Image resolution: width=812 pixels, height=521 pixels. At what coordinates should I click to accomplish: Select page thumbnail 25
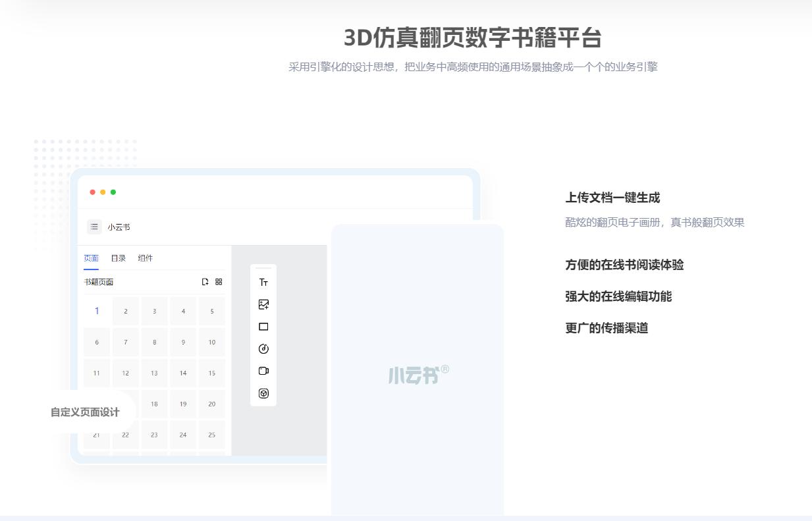[212, 435]
